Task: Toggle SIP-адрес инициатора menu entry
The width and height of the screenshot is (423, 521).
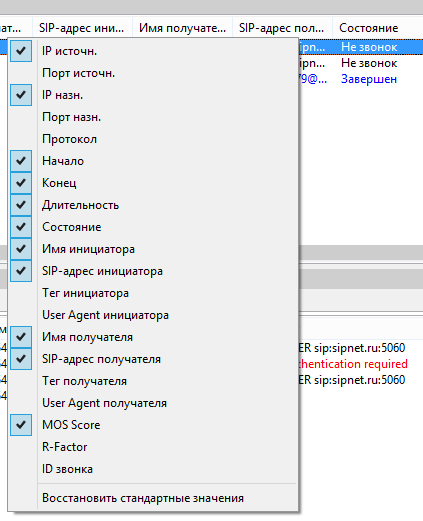Action: click(153, 271)
